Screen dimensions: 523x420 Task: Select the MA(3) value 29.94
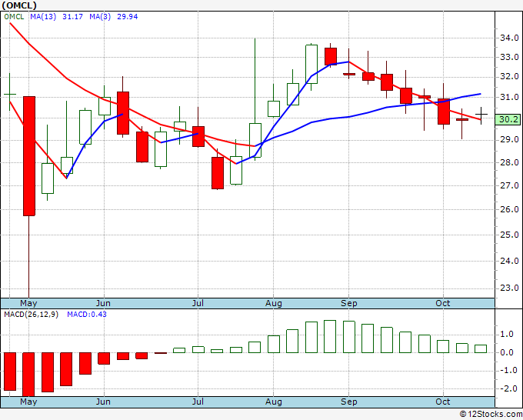click(x=128, y=17)
